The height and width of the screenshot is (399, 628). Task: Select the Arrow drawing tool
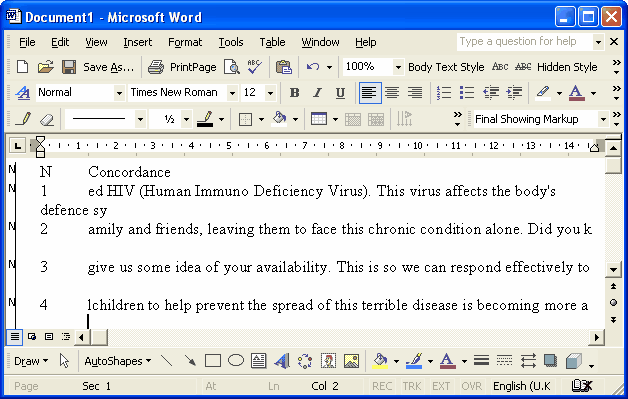point(190,361)
